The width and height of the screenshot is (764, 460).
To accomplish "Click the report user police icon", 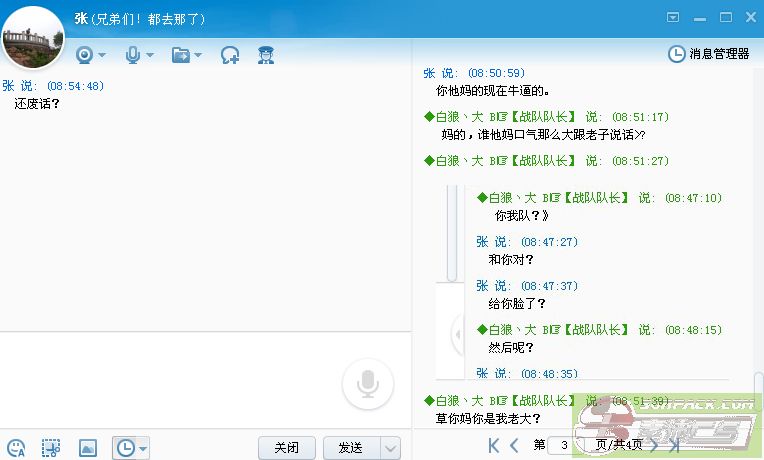I will point(265,55).
